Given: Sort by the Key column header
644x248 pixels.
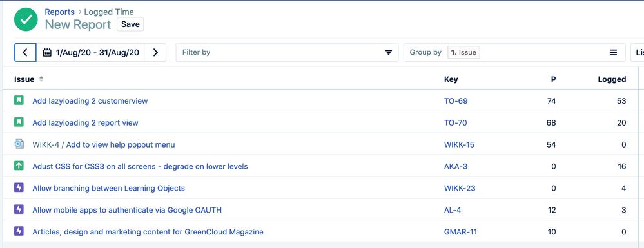Looking at the screenshot, I should (451, 79).
